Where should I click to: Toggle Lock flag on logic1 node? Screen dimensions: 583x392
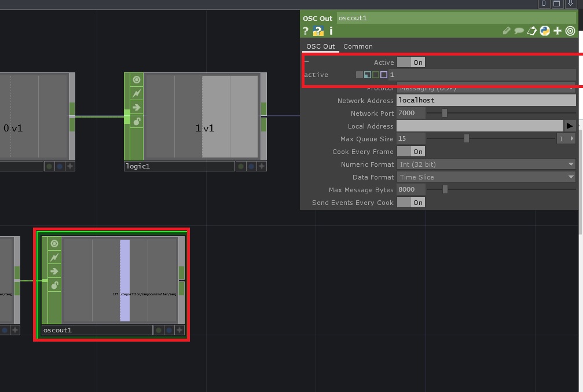click(137, 122)
